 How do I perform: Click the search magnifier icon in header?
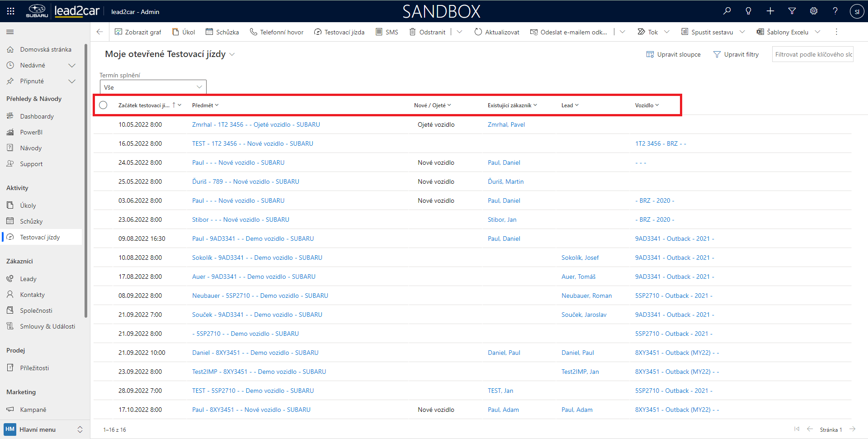727,11
